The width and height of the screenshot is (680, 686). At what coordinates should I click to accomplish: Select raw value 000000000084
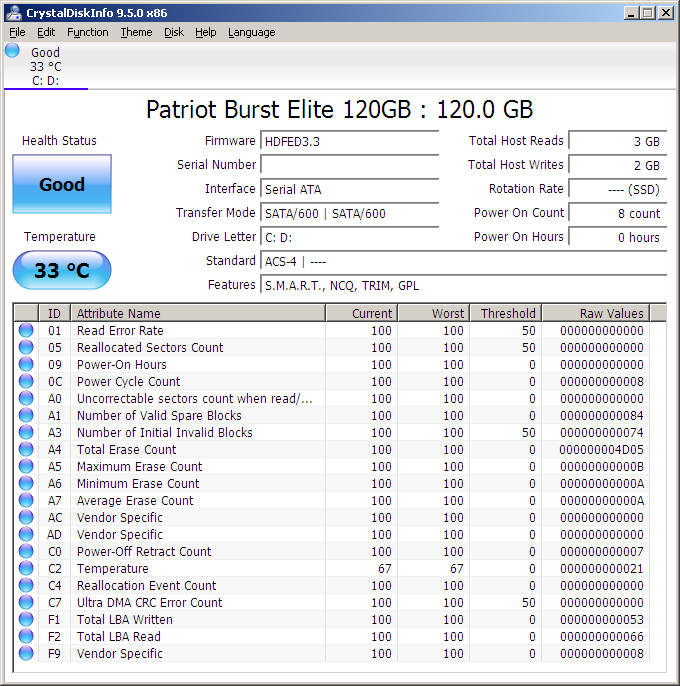[602, 415]
